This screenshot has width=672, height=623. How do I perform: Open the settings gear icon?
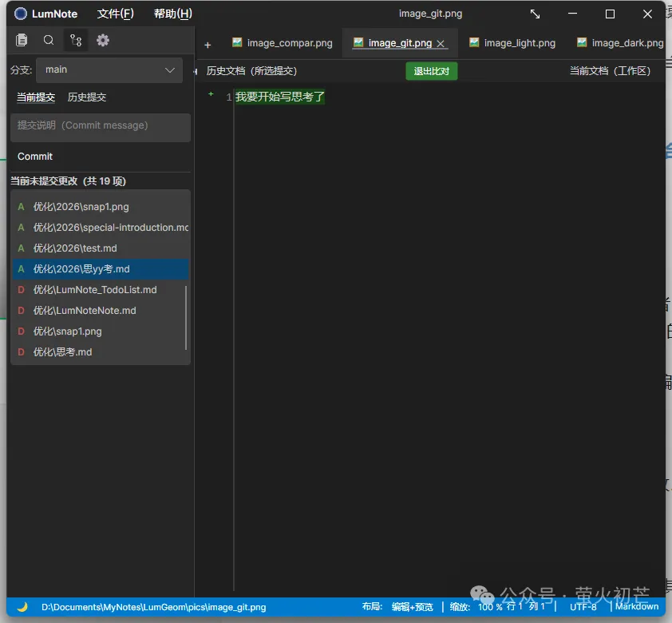coord(103,40)
